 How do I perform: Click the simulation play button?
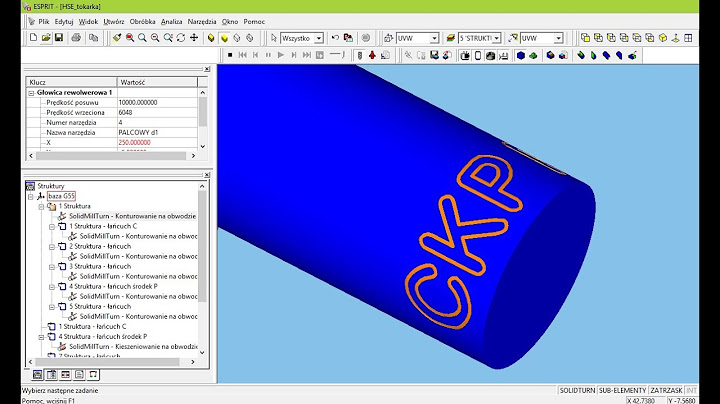pyautogui.click(x=281, y=55)
